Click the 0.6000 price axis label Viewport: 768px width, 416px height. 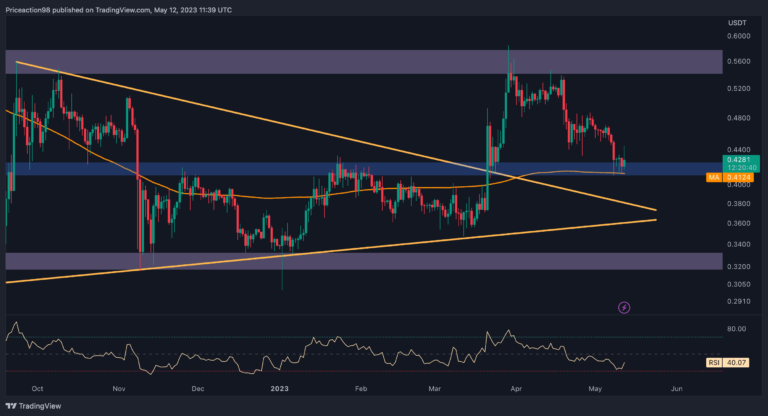point(739,36)
